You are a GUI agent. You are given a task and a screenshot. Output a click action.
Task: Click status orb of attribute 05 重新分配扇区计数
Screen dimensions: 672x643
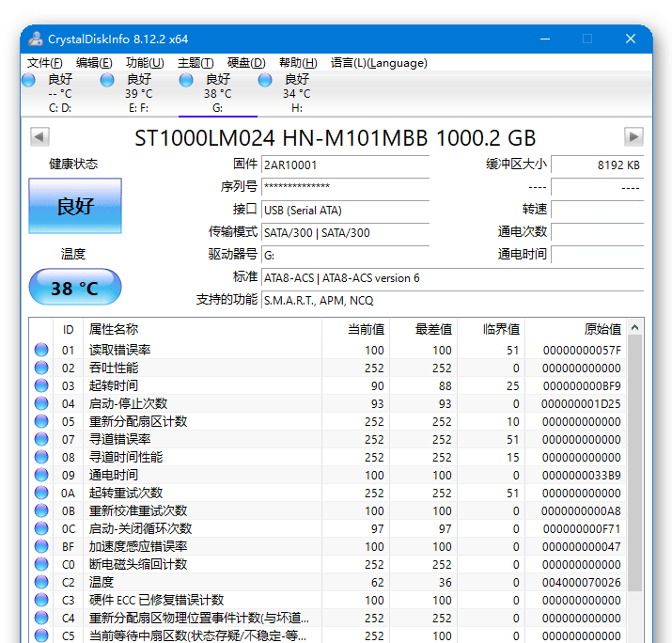click(41, 421)
